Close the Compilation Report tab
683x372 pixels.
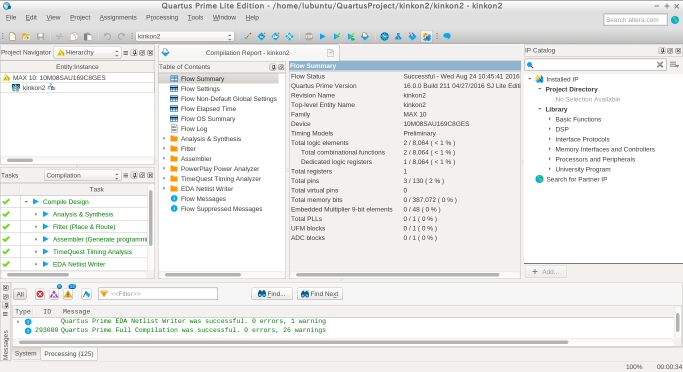click(x=331, y=53)
